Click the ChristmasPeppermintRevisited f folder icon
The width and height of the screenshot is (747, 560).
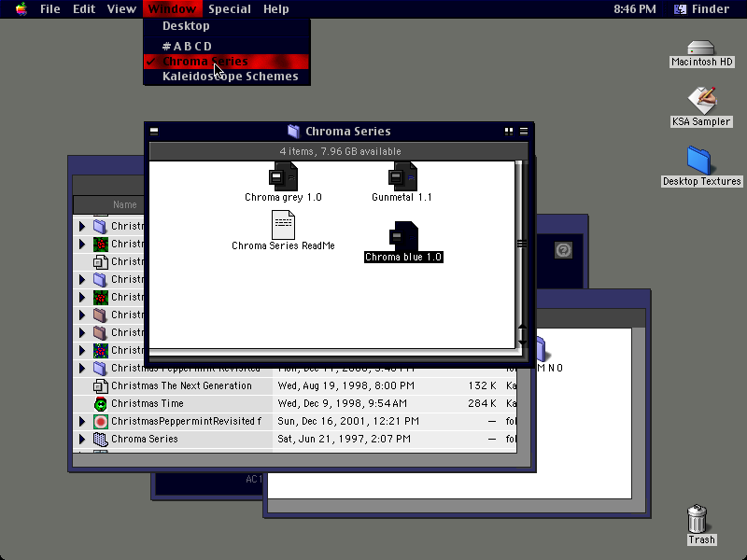coord(101,422)
